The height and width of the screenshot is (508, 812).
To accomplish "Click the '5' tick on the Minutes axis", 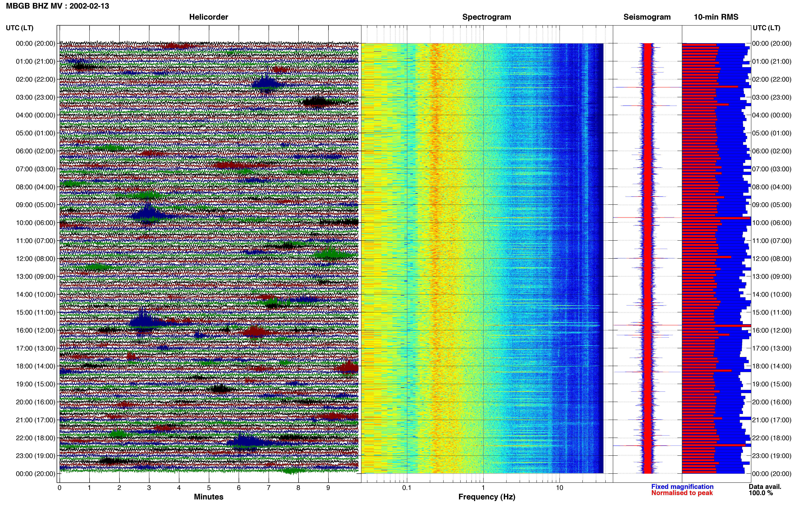I will pyautogui.click(x=209, y=488).
